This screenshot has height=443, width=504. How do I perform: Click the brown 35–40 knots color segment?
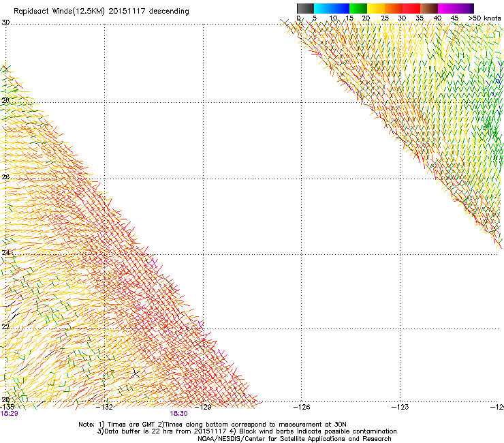[x=429, y=8]
